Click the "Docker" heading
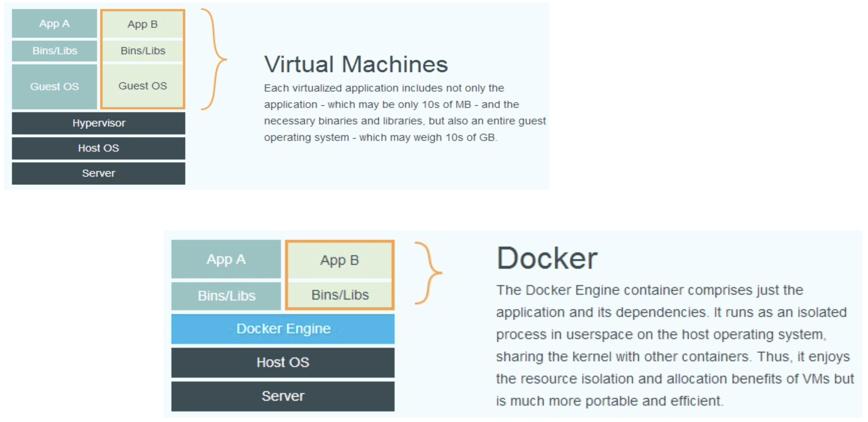 pyautogui.click(x=547, y=258)
